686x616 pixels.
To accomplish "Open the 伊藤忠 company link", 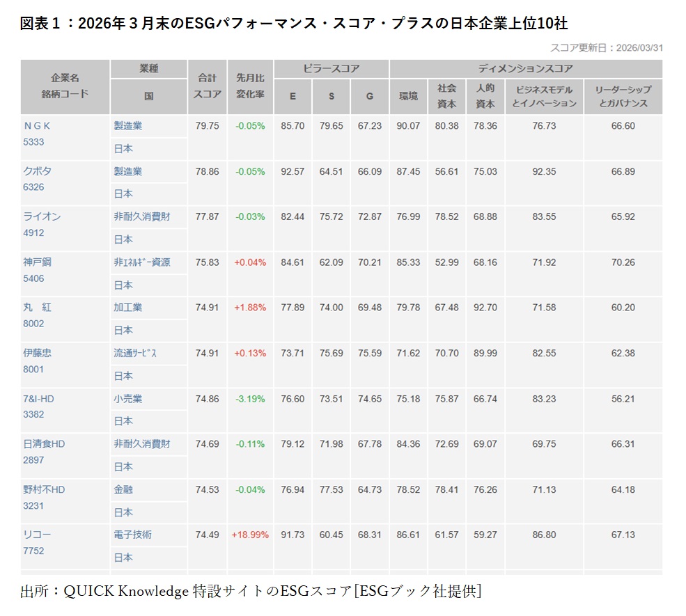I will click(38, 354).
